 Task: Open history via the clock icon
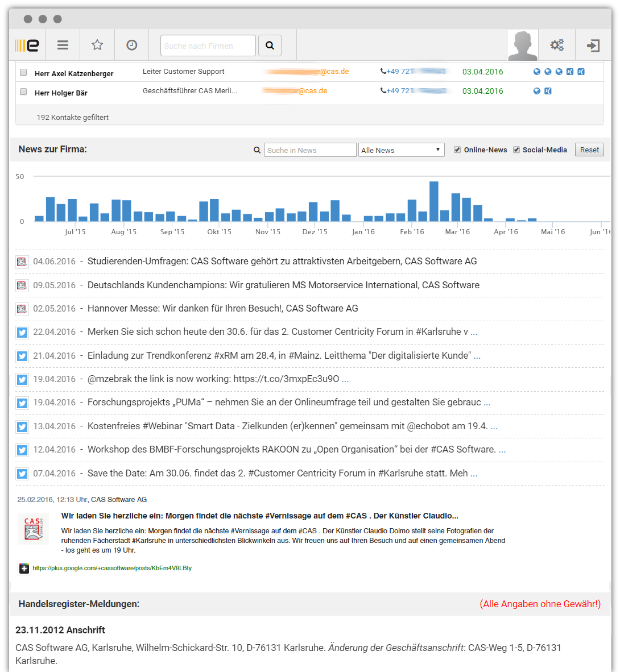(131, 45)
